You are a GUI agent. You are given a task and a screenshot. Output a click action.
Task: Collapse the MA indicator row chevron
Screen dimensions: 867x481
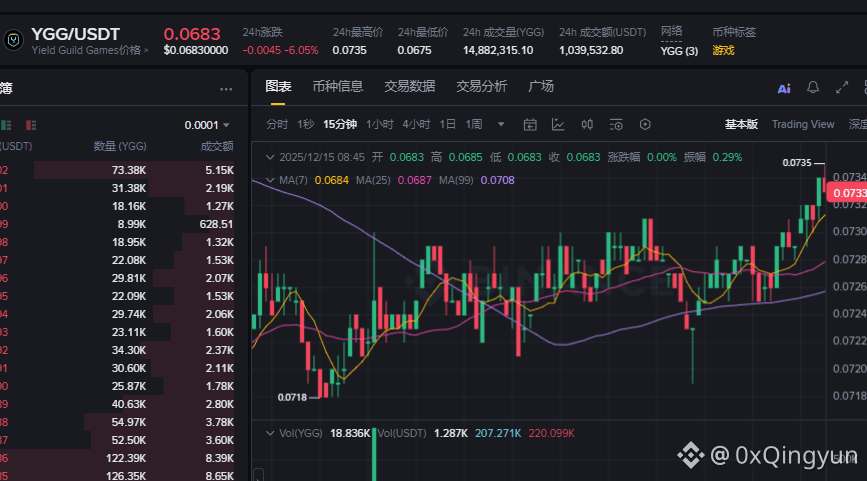click(x=270, y=180)
